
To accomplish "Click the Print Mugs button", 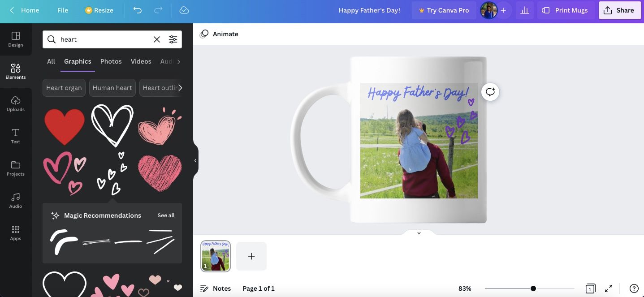I will [x=566, y=10].
